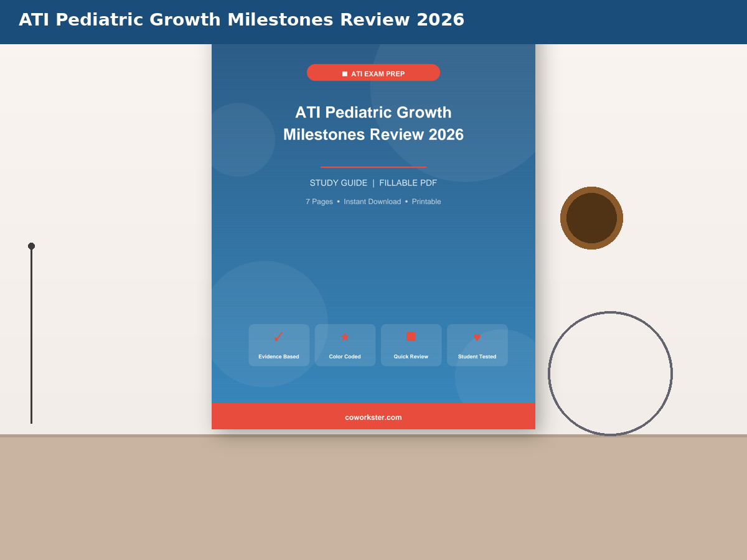This screenshot has height=560, width=747.
Task: Click the red square icon above Quick Review
Action: [x=411, y=336]
